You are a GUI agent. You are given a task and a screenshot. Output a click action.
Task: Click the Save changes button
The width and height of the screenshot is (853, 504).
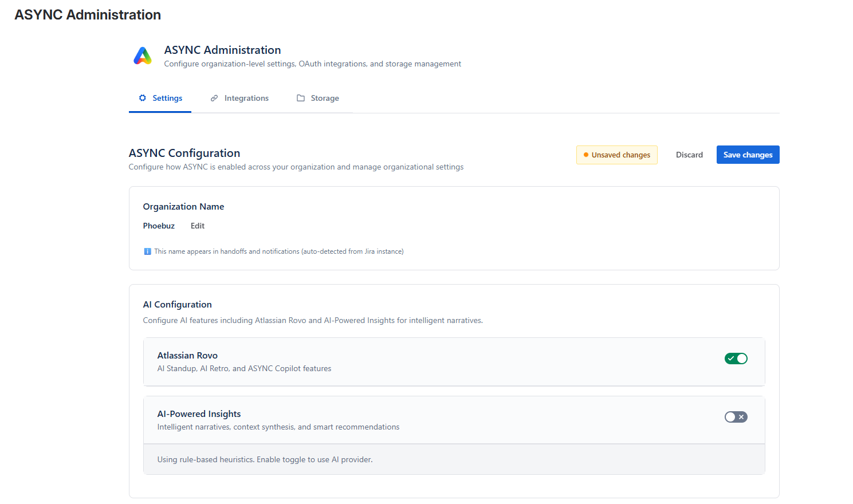coord(748,155)
